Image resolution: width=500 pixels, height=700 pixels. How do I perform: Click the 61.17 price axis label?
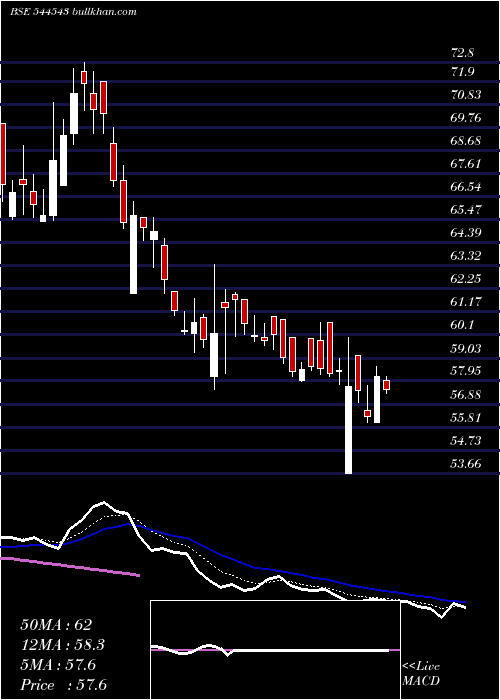coord(466,302)
